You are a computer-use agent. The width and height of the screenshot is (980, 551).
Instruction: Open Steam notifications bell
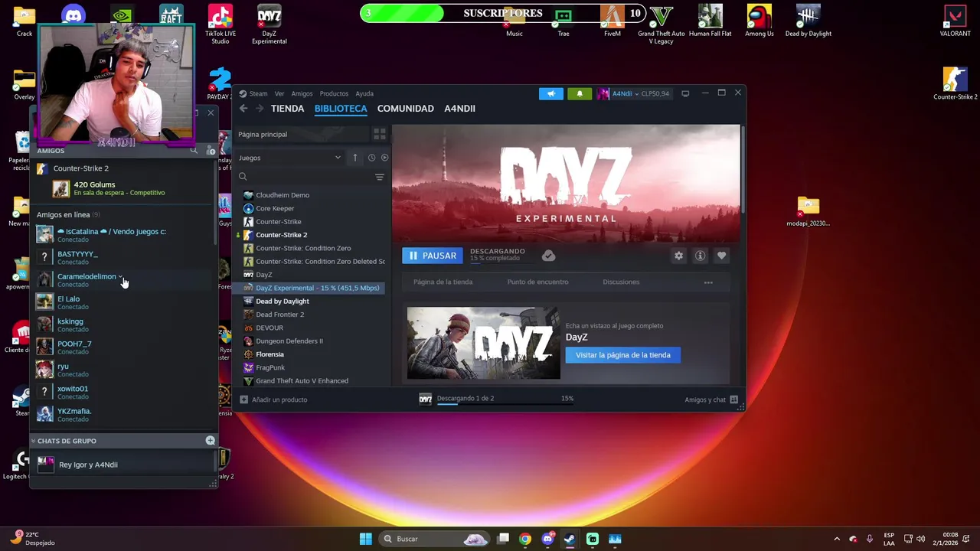tap(580, 93)
